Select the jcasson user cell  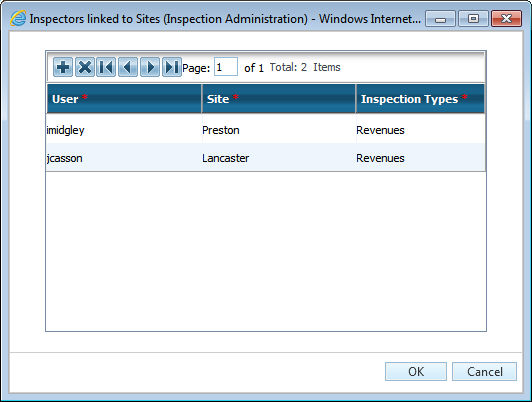point(124,158)
